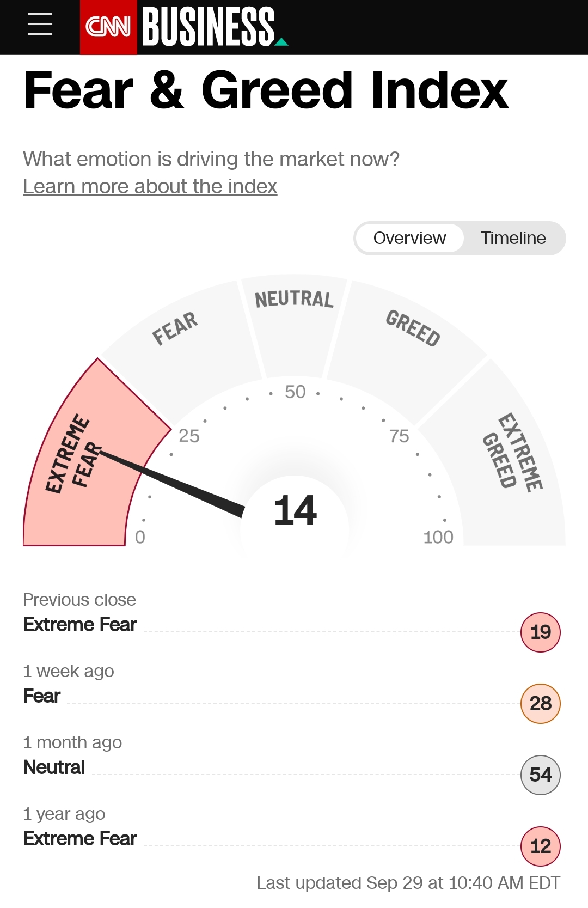Click the 1 week ago 28 badge
The height and width of the screenshot is (908, 588).
(x=540, y=703)
